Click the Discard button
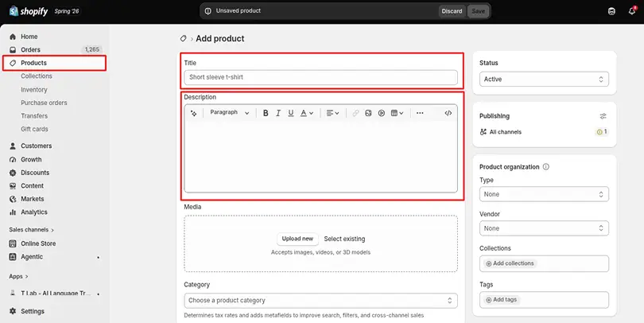The image size is (644, 323). 452,11
